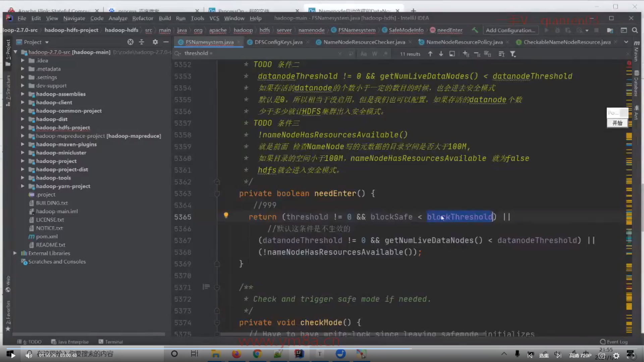644x362 pixels.
Task: Click Add Configuration button
Action: coord(510,30)
